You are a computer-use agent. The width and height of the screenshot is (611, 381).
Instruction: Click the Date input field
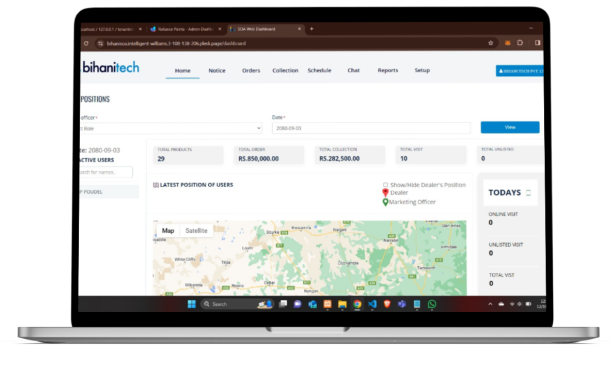coord(371,128)
